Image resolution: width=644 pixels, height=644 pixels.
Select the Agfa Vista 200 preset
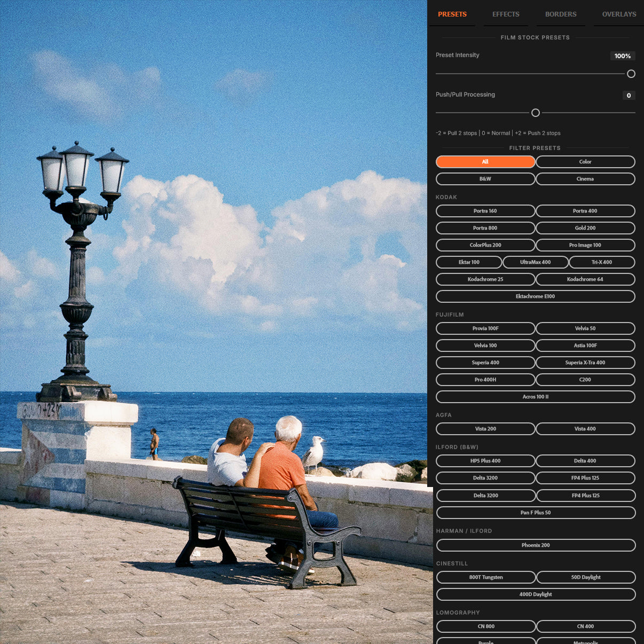point(485,428)
